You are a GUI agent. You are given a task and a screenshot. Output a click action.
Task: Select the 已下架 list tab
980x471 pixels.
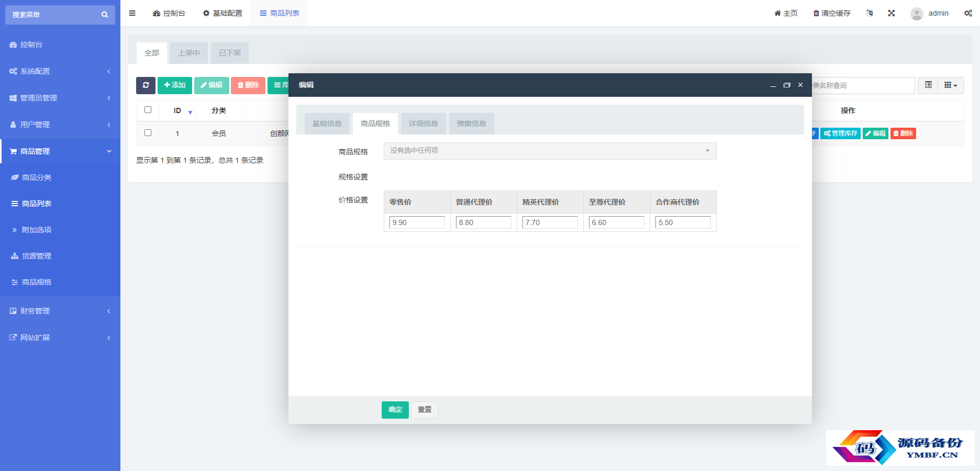tap(230, 53)
